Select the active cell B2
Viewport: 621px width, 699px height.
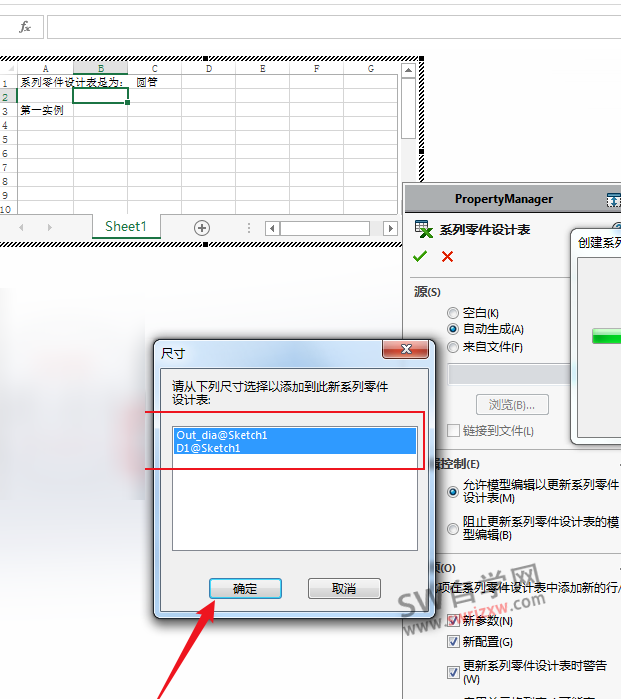101,96
